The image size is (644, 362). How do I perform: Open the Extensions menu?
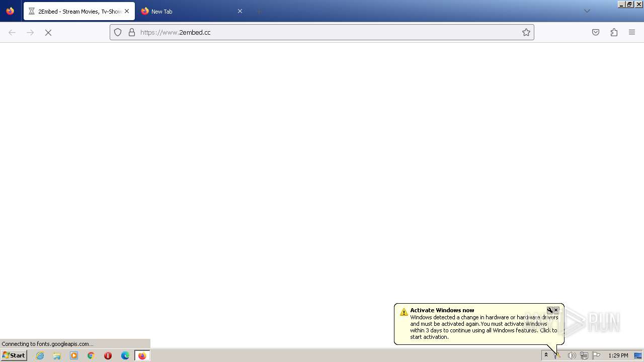614,32
